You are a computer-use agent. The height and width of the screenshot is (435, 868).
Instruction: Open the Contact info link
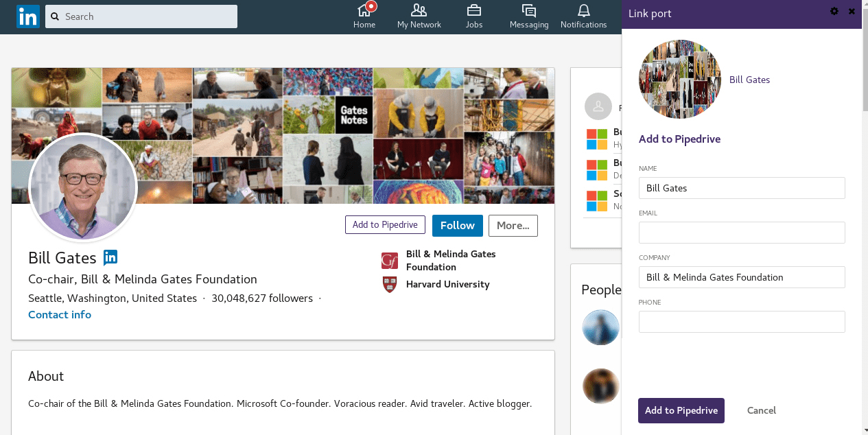click(60, 314)
